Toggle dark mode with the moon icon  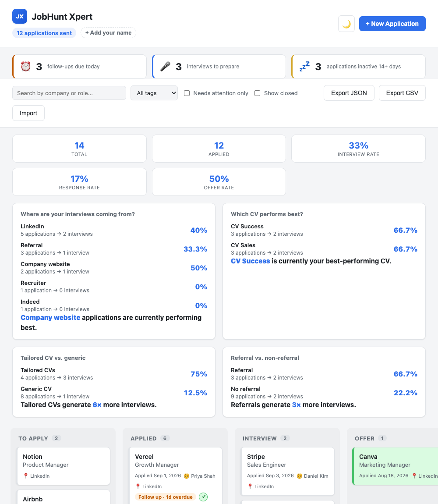(x=346, y=24)
